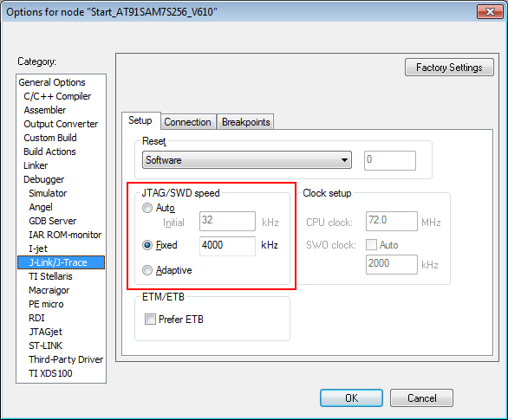The width and height of the screenshot is (508, 420).
Task: Select the Auto JTAG speed radio button
Action: [147, 208]
